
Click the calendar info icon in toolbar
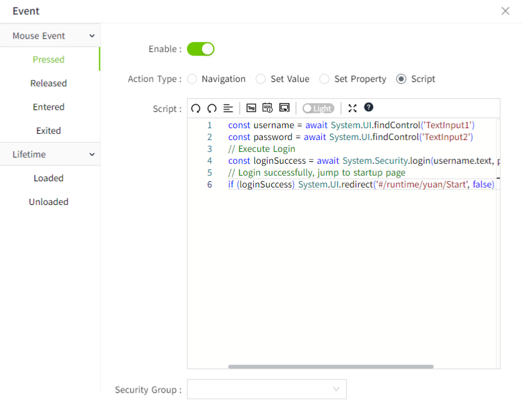coord(268,108)
